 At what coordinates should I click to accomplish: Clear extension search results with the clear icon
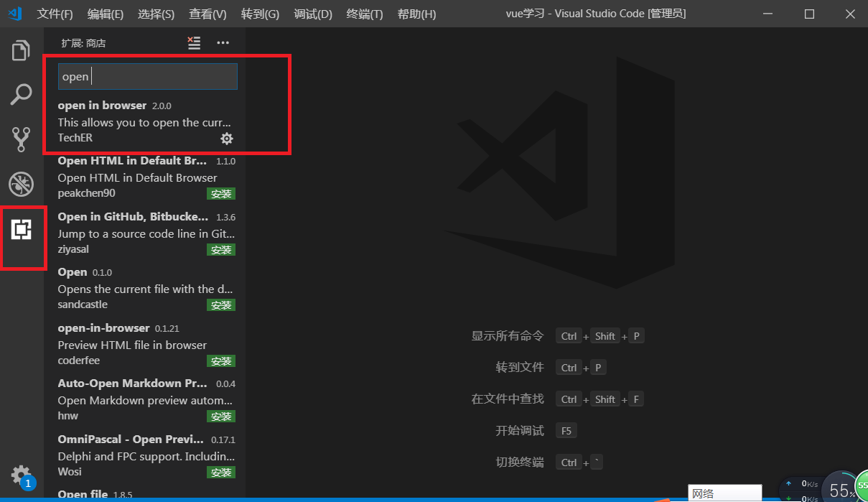(x=193, y=42)
